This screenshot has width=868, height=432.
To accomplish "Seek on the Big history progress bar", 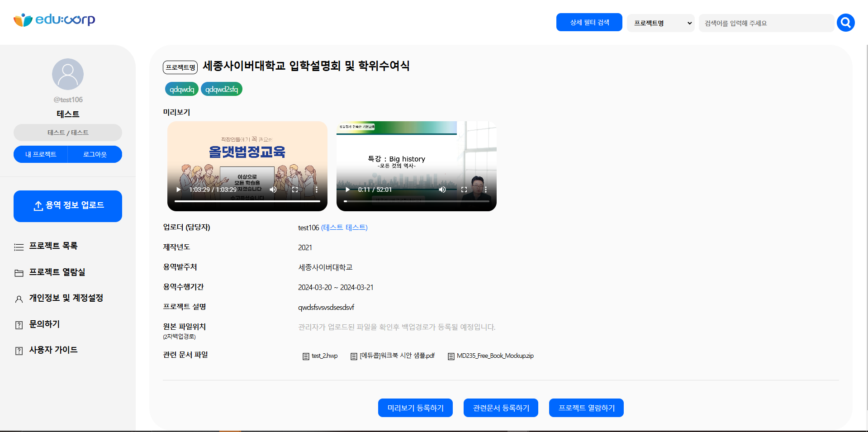I will coord(416,201).
